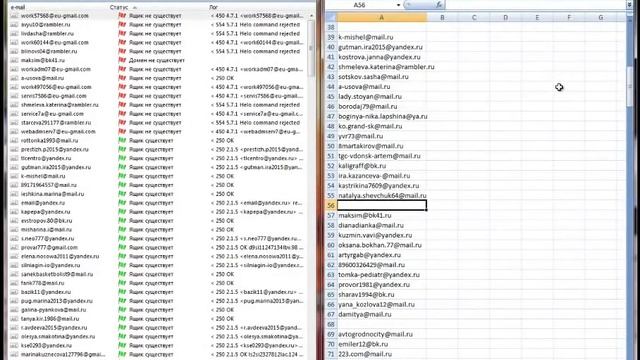The height and width of the screenshot is (360, 640).
Task: Select Excel cell with kuzmin.vavi@yandex.ru
Action: click(382, 235)
